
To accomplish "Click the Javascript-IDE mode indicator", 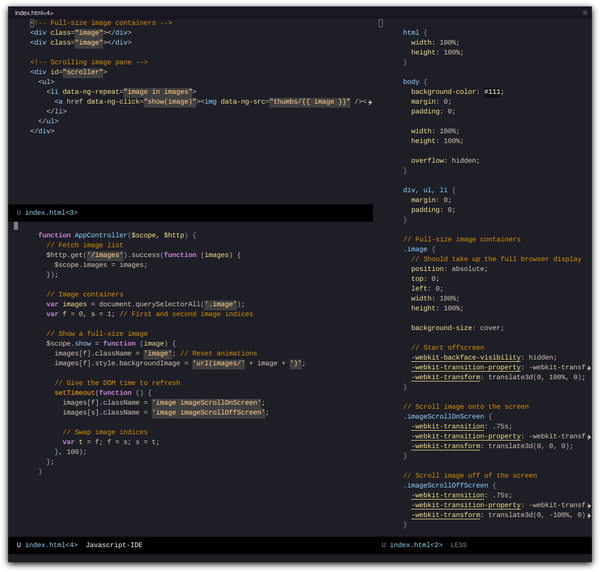I will click(114, 545).
